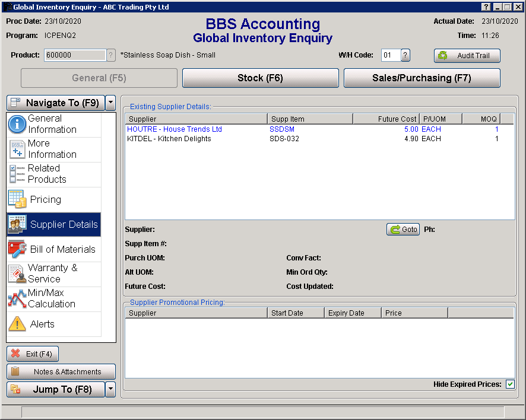
Task: Switch to the Stock (F6) tab
Action: click(260, 78)
